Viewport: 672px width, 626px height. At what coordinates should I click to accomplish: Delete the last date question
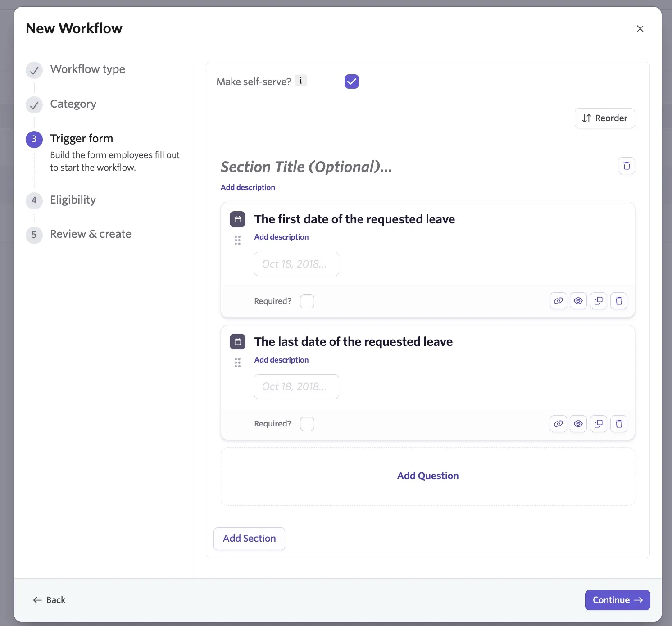[x=619, y=424]
